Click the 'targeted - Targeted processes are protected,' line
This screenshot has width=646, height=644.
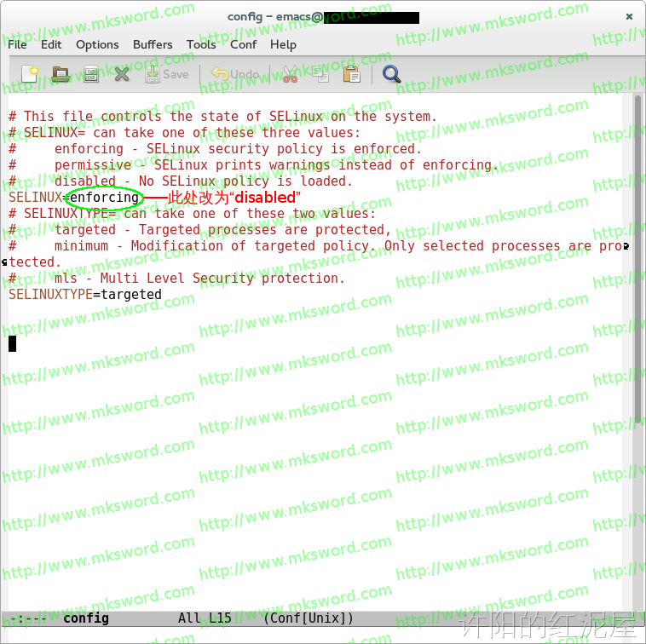[199, 230]
